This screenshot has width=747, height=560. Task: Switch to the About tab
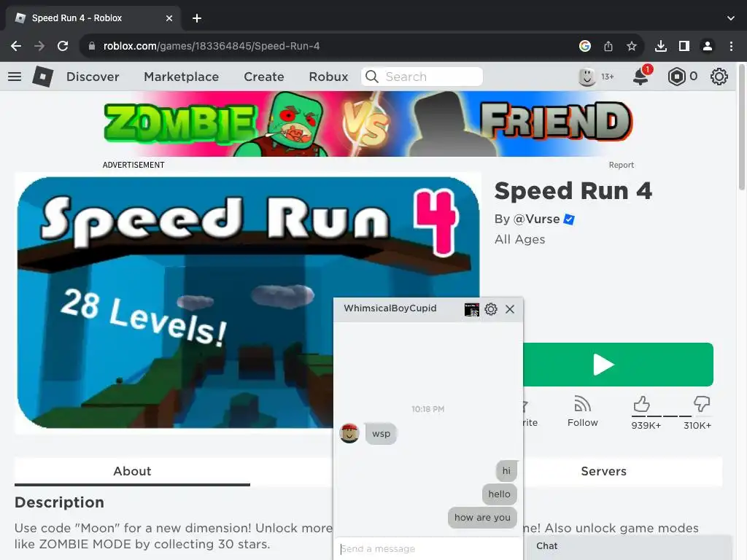(x=132, y=471)
